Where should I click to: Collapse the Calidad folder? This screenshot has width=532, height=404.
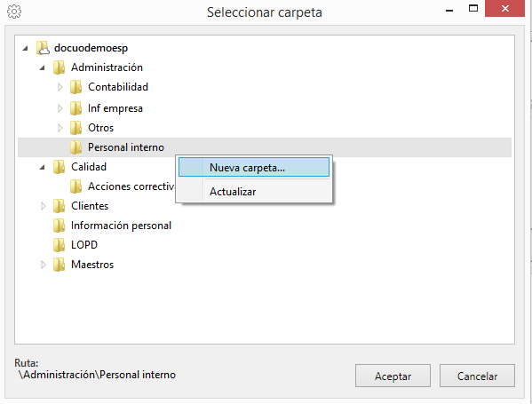click(43, 167)
